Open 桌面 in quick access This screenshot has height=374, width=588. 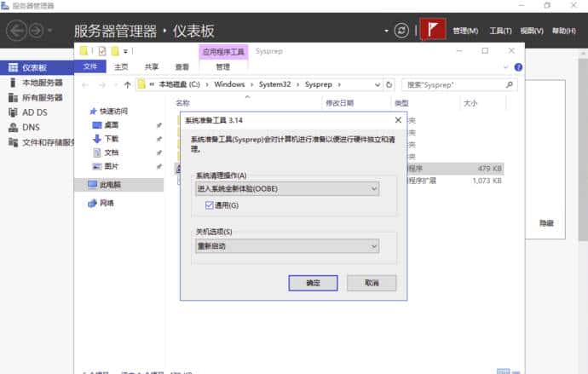point(107,124)
